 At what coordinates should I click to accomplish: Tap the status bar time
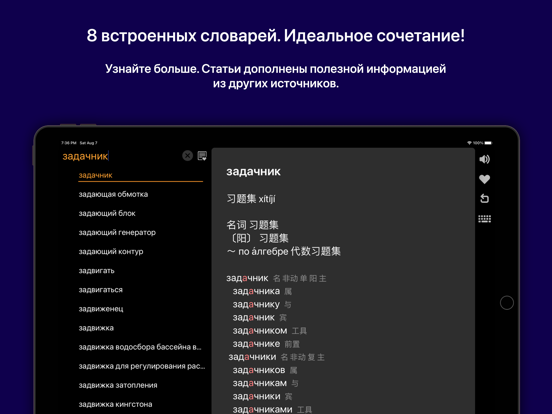pos(69,143)
